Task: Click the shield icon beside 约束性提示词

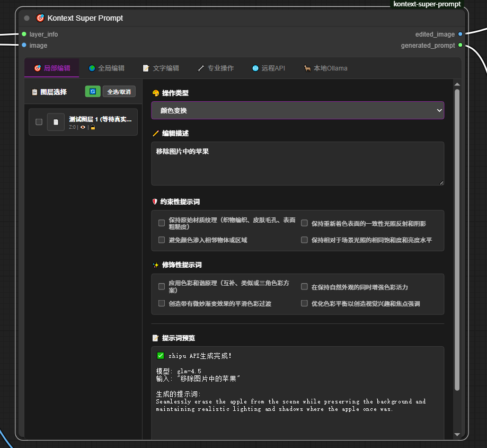Action: [x=155, y=201]
